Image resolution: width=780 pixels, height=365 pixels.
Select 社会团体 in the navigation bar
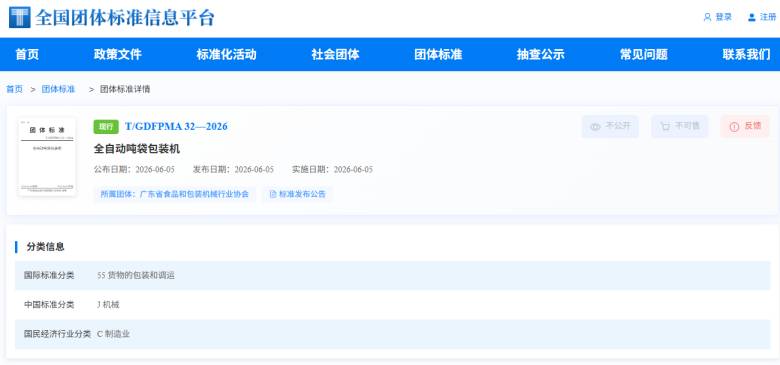point(335,54)
